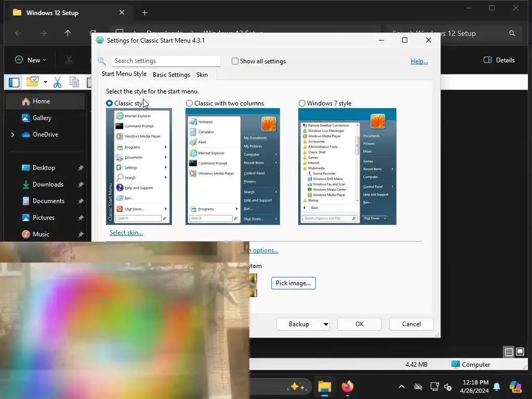This screenshot has height=399, width=532.
Task: Click the two columns style preview thumbnail
Action: [x=233, y=166]
